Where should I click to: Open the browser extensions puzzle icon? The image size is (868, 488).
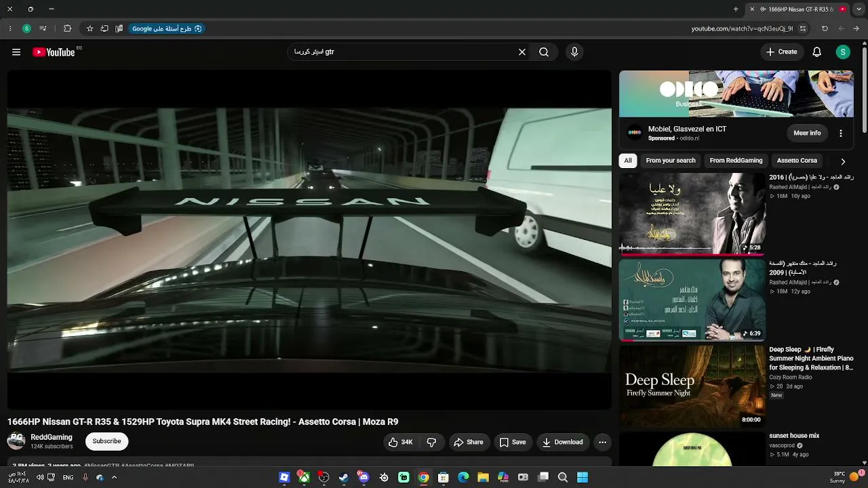[67, 28]
